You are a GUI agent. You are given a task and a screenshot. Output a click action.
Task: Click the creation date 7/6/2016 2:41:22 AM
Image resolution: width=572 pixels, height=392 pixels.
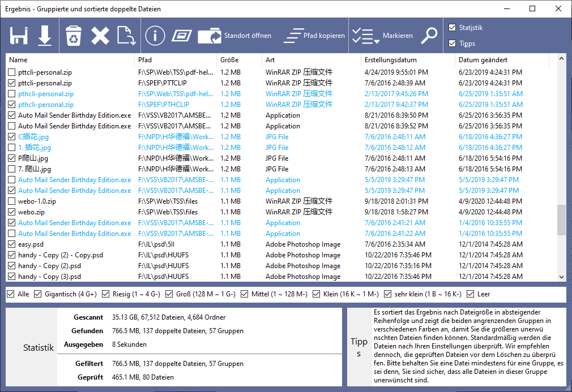pyautogui.click(x=395, y=234)
